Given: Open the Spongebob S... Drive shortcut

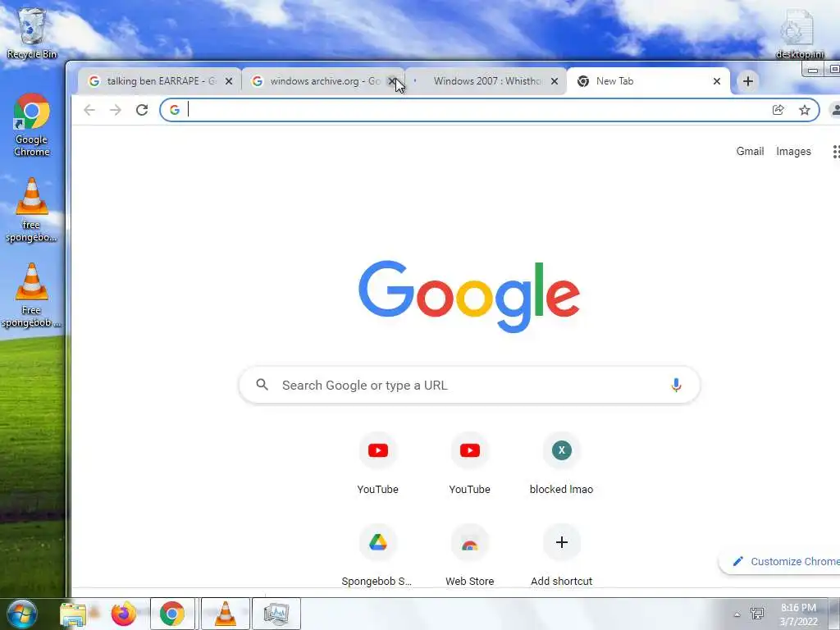Looking at the screenshot, I should click(x=377, y=555).
